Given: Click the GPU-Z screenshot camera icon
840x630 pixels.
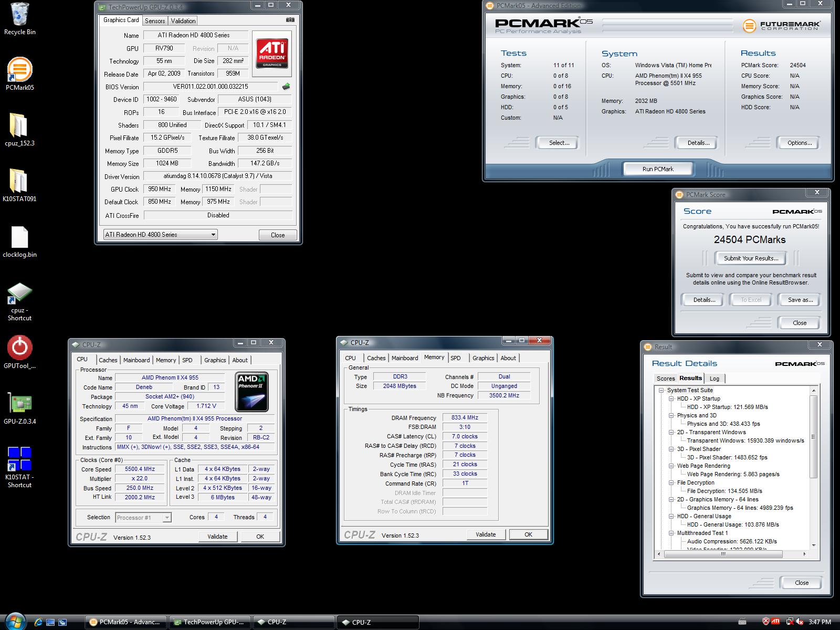Looking at the screenshot, I should click(x=290, y=20).
